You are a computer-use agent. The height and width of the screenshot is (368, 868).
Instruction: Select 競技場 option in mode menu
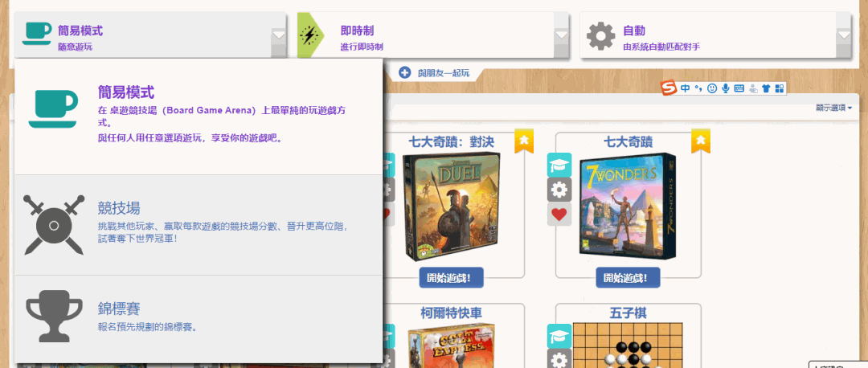tap(199, 225)
